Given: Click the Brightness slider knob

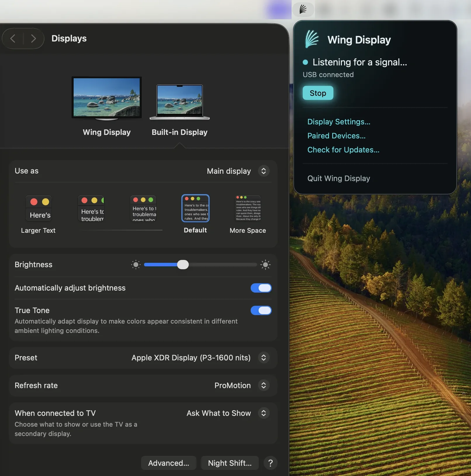Looking at the screenshot, I should [183, 265].
